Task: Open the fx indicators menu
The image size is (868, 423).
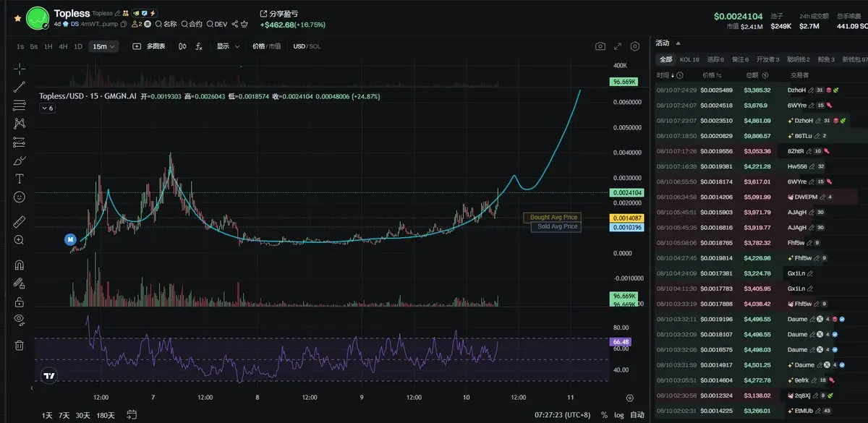Action: coord(199,46)
